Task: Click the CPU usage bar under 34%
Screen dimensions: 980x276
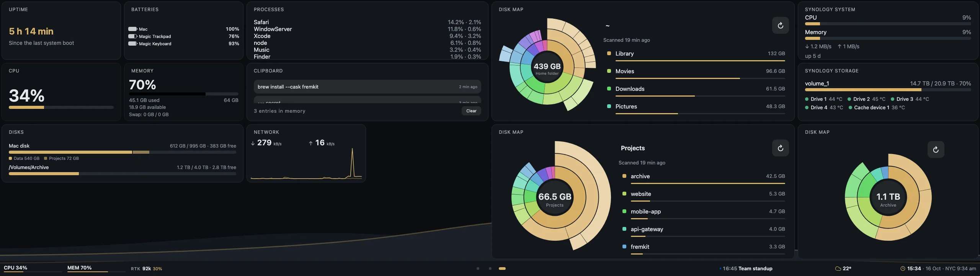Action: 61,107
